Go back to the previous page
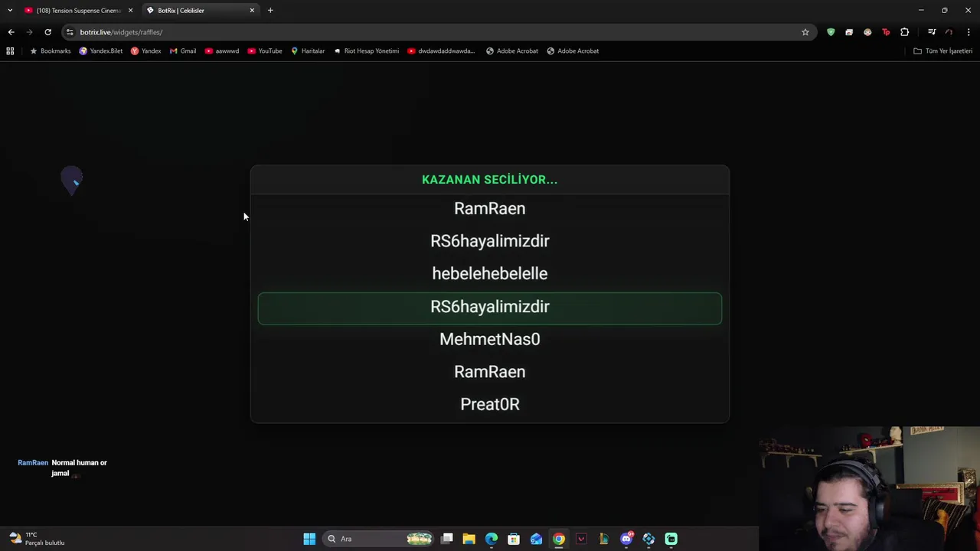Image resolution: width=980 pixels, height=551 pixels. 11,32
